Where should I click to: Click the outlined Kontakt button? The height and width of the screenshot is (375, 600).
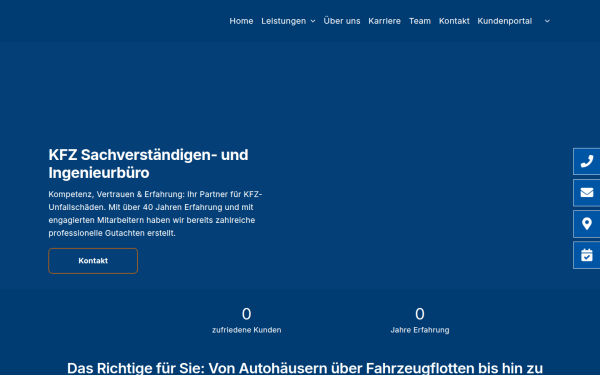[93, 261]
